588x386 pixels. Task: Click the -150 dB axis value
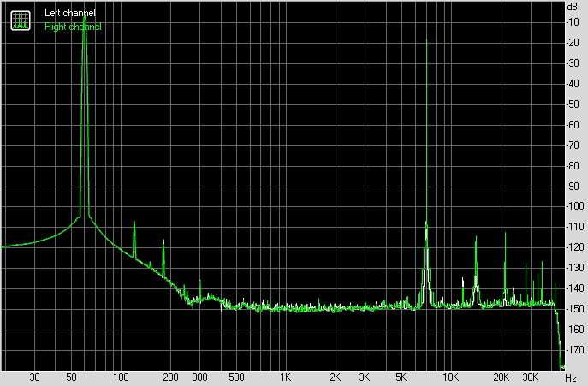[574, 309]
